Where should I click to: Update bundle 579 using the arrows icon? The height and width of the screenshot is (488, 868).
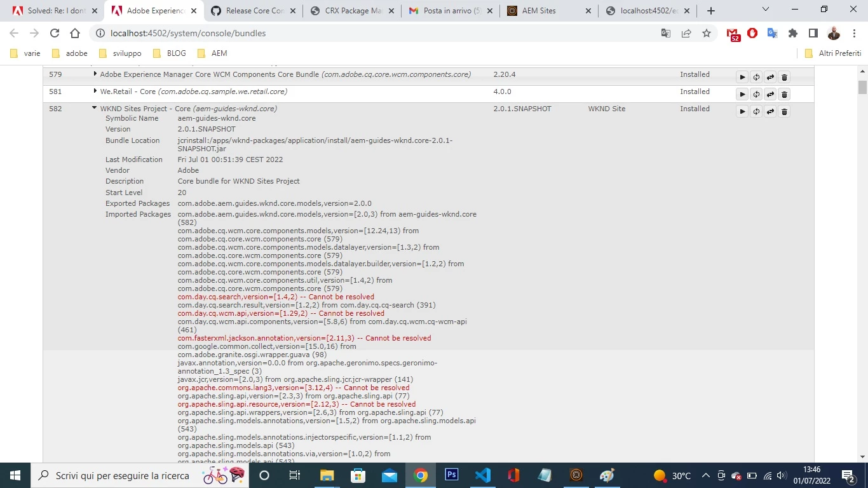point(770,77)
